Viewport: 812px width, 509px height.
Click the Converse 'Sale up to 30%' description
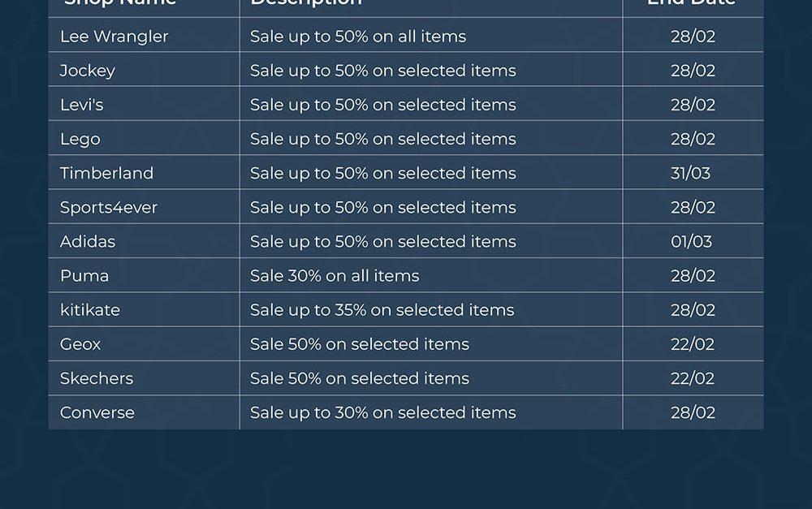pyautogui.click(x=382, y=412)
